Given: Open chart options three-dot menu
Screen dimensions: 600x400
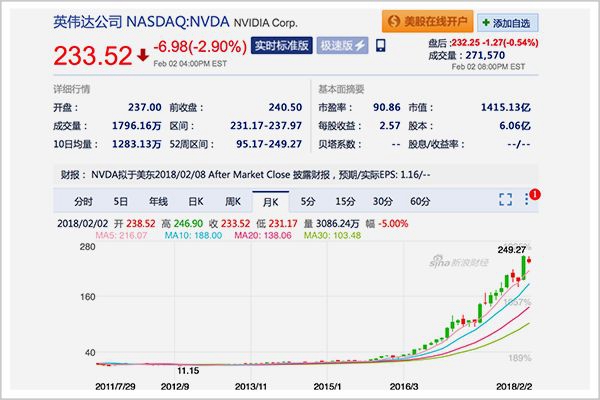Looking at the screenshot, I should [x=527, y=199].
